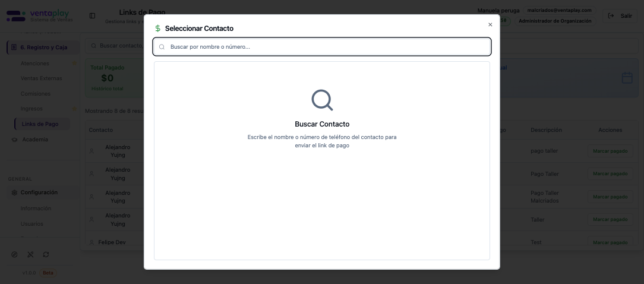Image resolution: width=644 pixels, height=284 pixels.
Task: Mark 'pago taller' row as paid
Action: click(x=610, y=151)
